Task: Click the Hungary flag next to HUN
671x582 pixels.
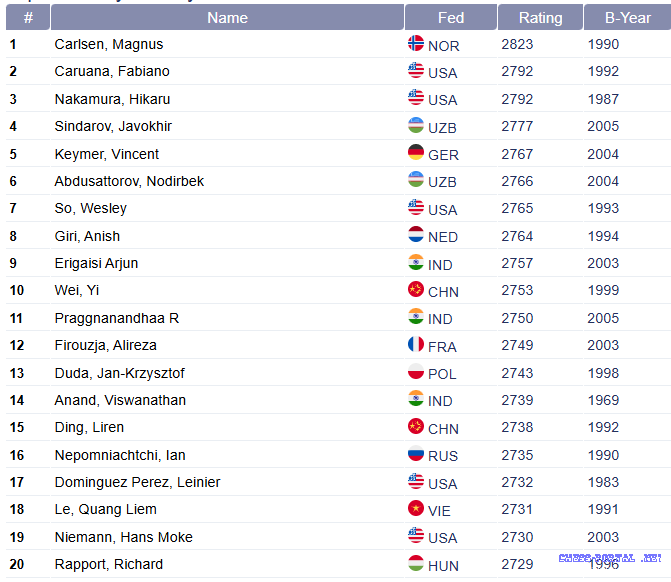Action: pos(416,563)
